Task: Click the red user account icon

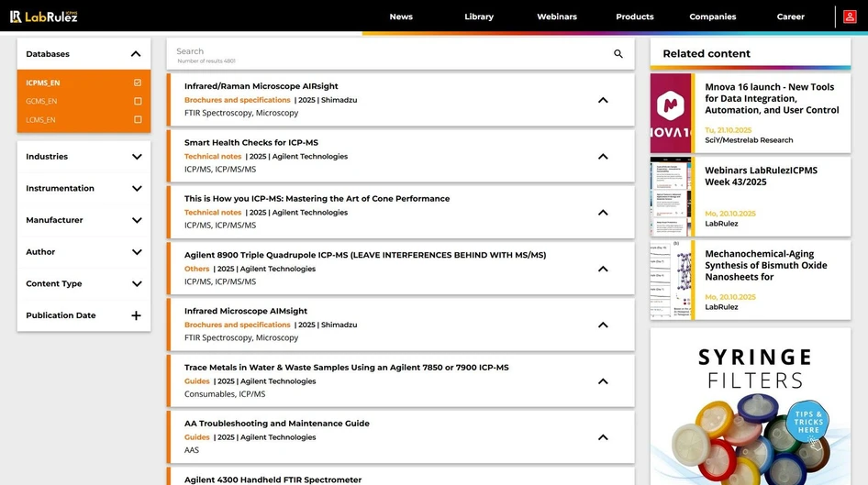Action: pyautogui.click(x=850, y=17)
